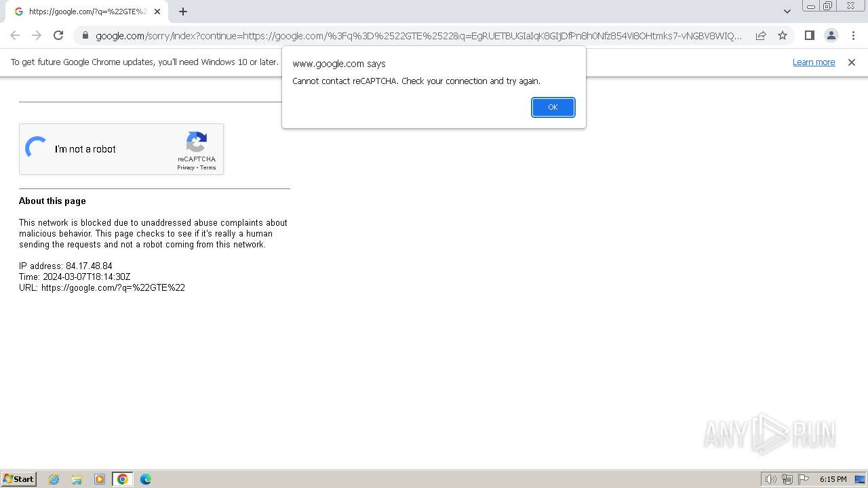The width and height of the screenshot is (868, 488).
Task: Open the reCAPTCHA Privacy link
Action: click(x=186, y=167)
